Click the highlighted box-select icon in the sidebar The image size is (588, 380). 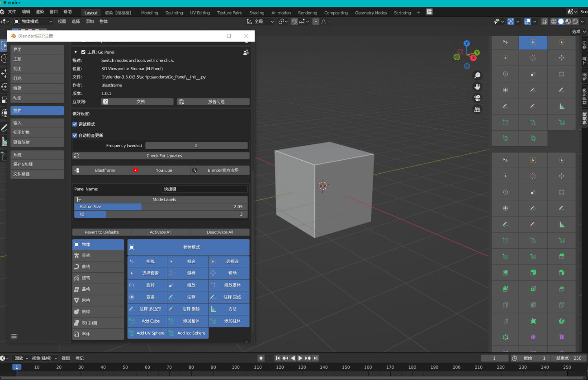533,42
